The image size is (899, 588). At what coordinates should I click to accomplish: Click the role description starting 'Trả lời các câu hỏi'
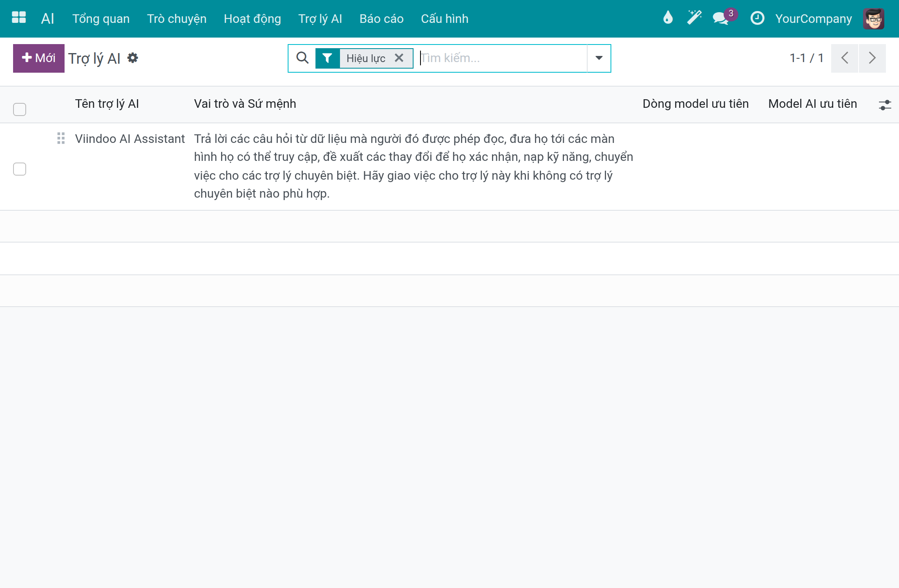coord(414,166)
